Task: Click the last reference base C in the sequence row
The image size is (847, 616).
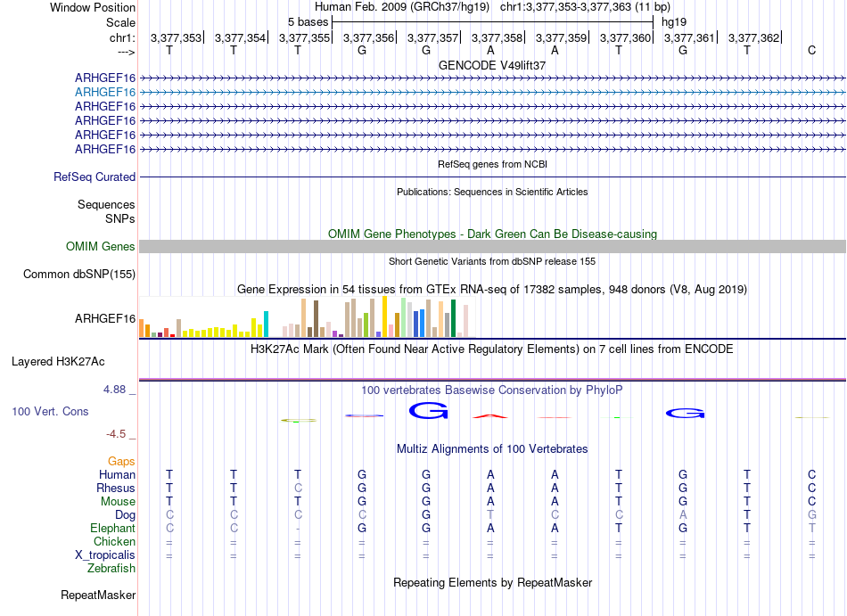Action: [x=811, y=50]
